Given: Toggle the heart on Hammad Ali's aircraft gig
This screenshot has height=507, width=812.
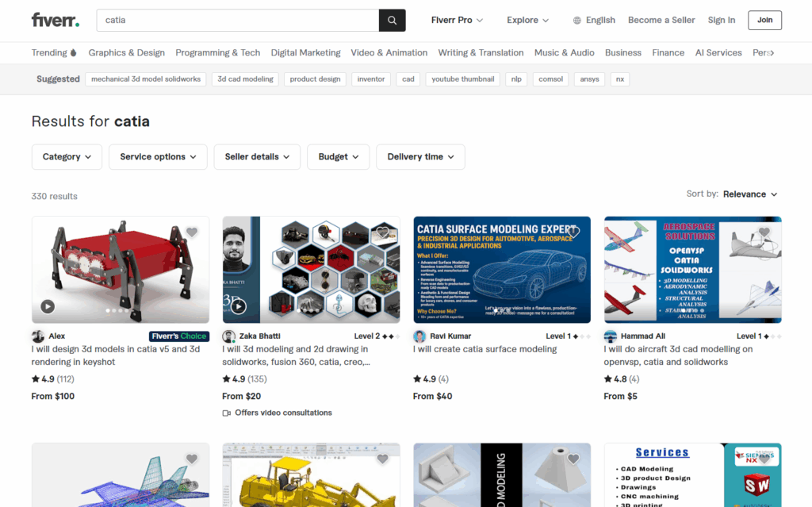Looking at the screenshot, I should 766,232.
